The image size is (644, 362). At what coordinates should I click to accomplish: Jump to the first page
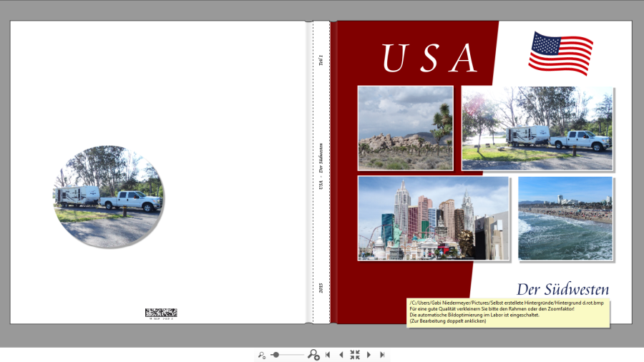pos(328,355)
